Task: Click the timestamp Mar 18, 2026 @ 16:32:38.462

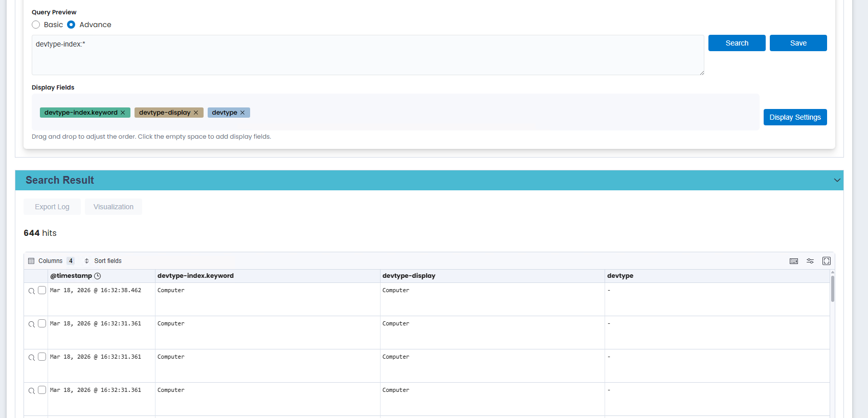Action: 96,290
